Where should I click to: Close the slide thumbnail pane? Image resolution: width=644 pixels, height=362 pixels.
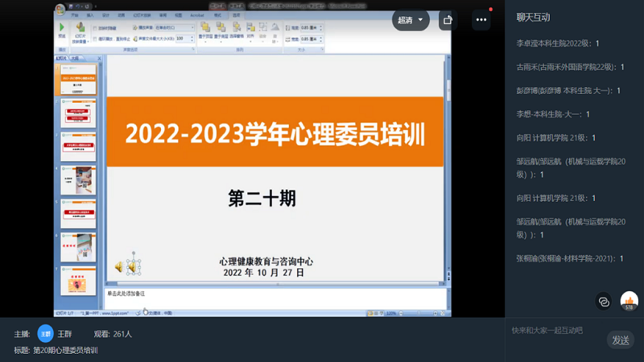(99, 58)
